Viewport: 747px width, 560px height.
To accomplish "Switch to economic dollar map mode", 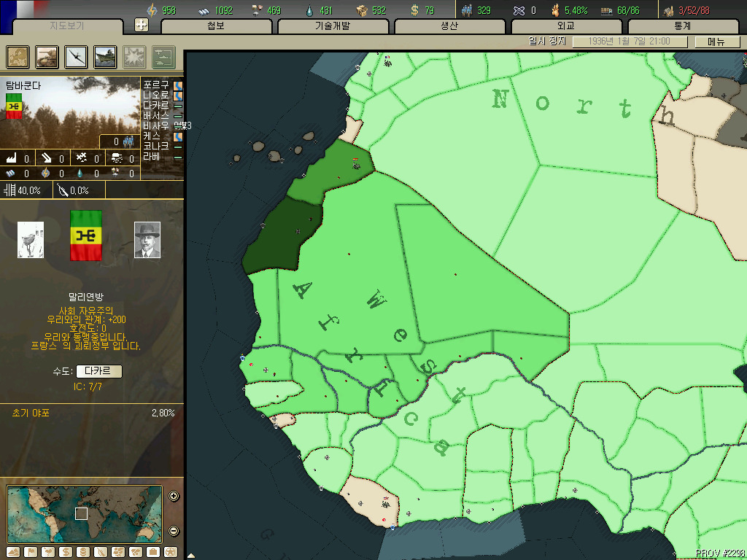I will pyautogui.click(x=66, y=552).
